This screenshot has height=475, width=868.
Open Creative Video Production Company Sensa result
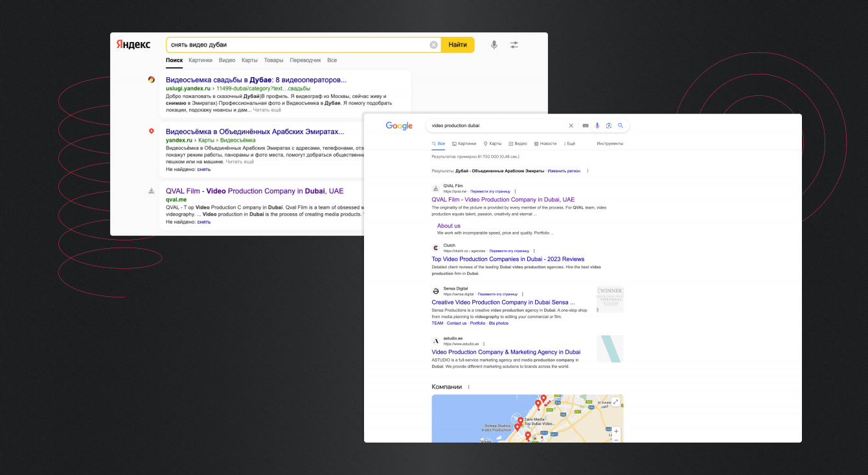pyautogui.click(x=504, y=302)
